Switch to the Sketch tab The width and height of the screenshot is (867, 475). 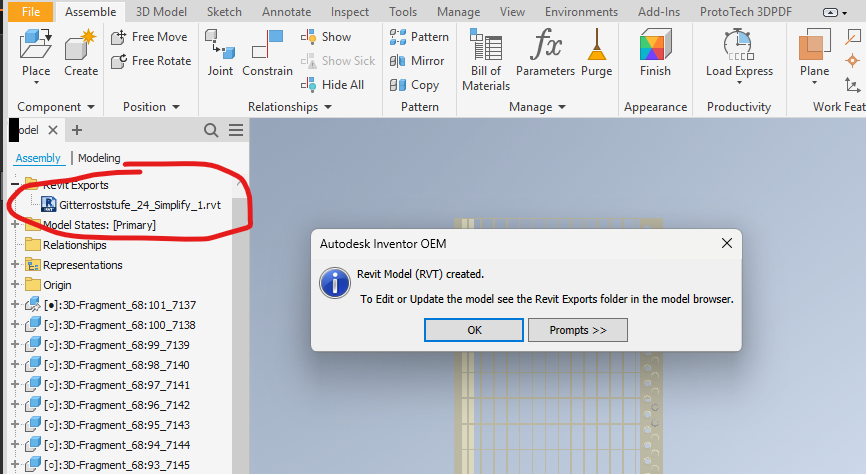coord(224,12)
